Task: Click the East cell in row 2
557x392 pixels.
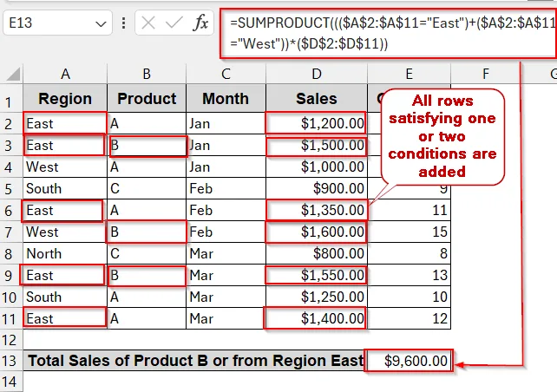Action: (65, 123)
